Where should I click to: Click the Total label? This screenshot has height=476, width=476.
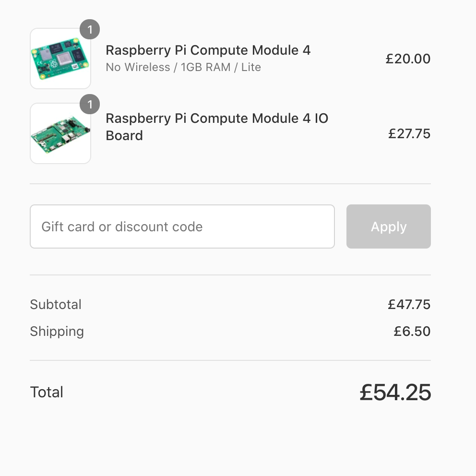click(x=47, y=393)
